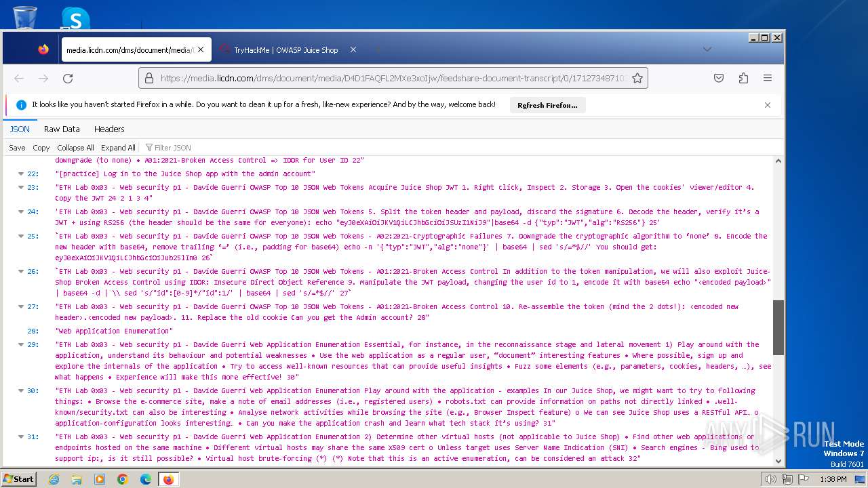The height and width of the screenshot is (488, 868).
Task: Collapse JSON row 22
Action: pyautogui.click(x=21, y=174)
